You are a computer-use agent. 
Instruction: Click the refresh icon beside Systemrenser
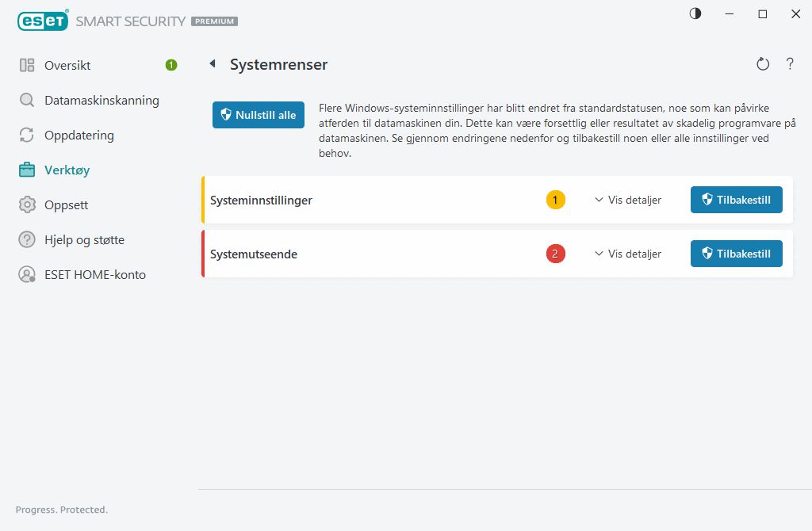point(762,63)
